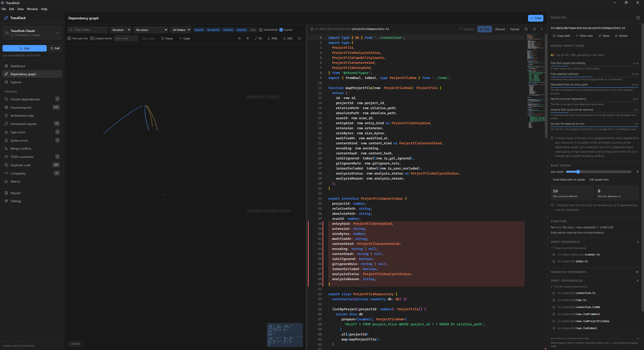Open the Help menu

44,9
